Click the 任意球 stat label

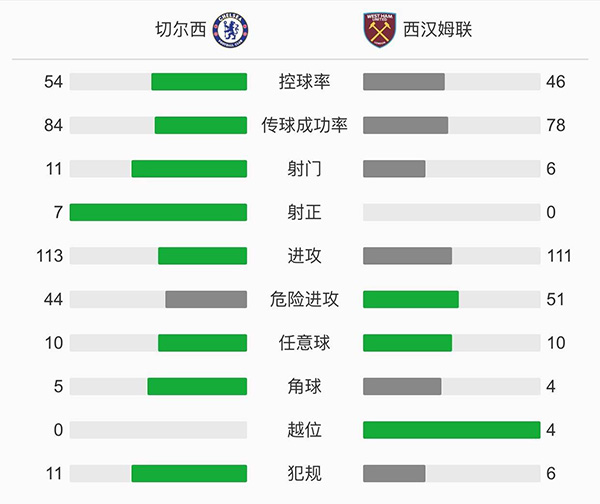(x=305, y=343)
